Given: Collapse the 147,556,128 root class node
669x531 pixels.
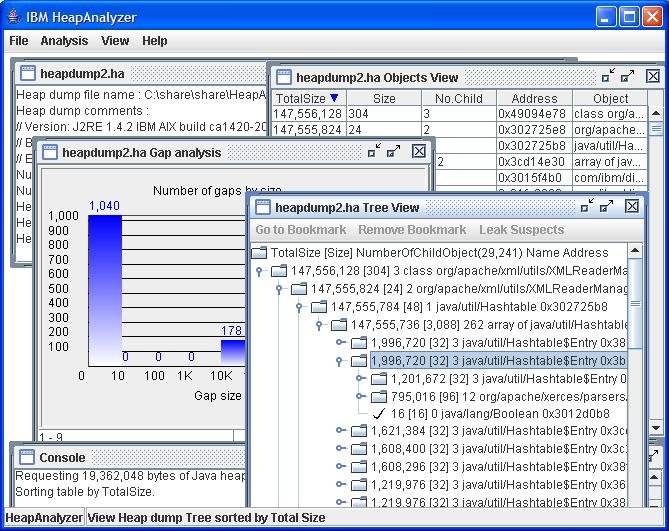Looking at the screenshot, I should click(x=259, y=271).
